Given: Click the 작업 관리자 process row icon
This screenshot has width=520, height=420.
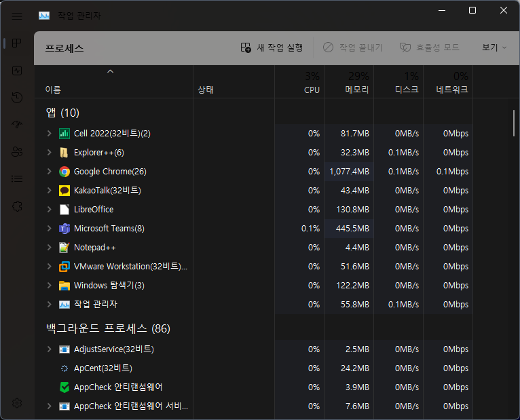Looking at the screenshot, I should pos(64,305).
